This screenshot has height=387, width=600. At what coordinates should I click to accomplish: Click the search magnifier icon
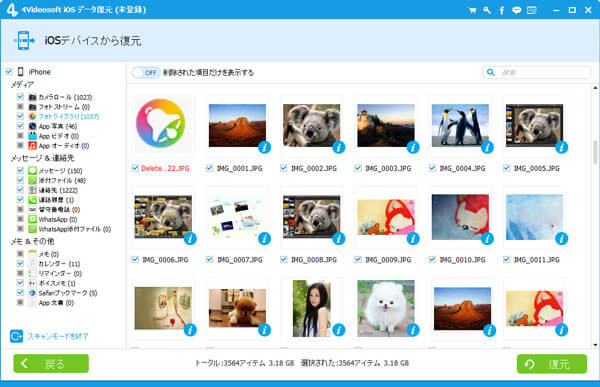491,72
